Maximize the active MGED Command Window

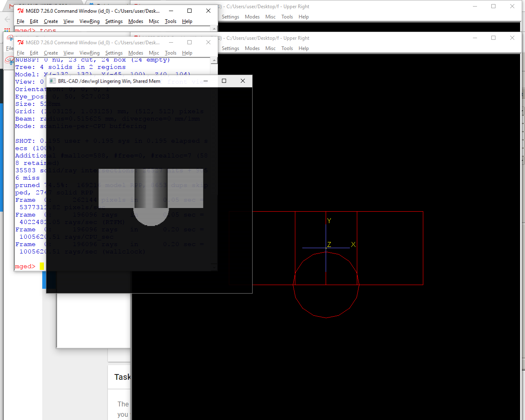tap(189, 11)
